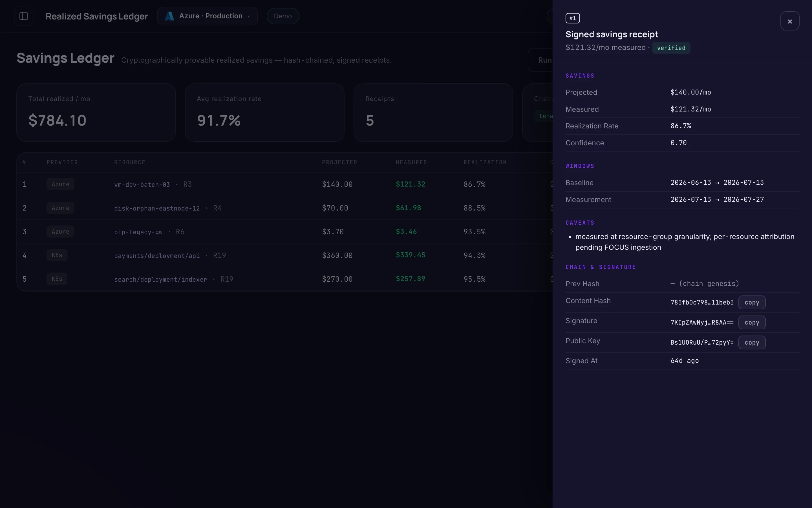The width and height of the screenshot is (812, 508).
Task: Select the payments/deployment/api resource row
Action: point(284,255)
